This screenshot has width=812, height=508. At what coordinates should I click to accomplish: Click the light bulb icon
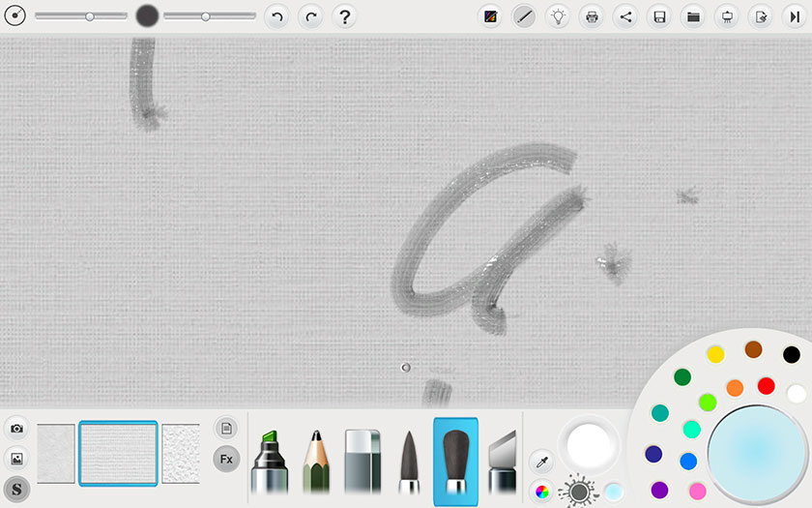pyautogui.click(x=558, y=16)
